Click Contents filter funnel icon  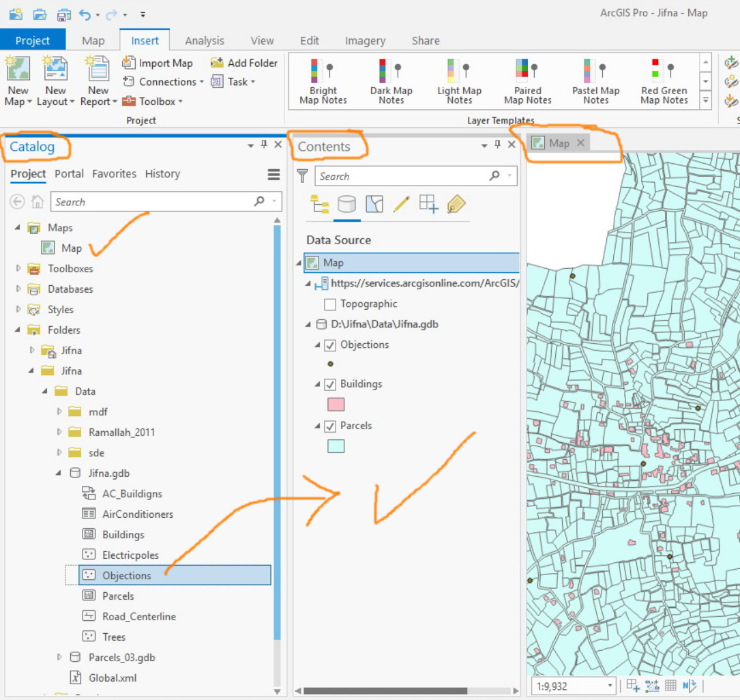coord(302,176)
